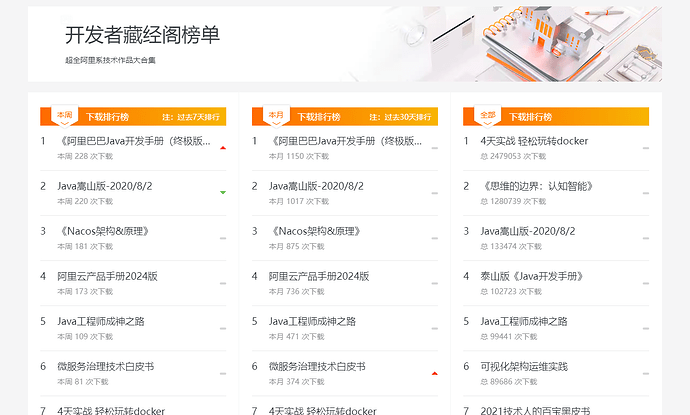Image resolution: width=690 pixels, height=415 pixels.
Task: Open monthly Java嵩山版-2020/8/2 entry
Action: pyautogui.click(x=316, y=186)
